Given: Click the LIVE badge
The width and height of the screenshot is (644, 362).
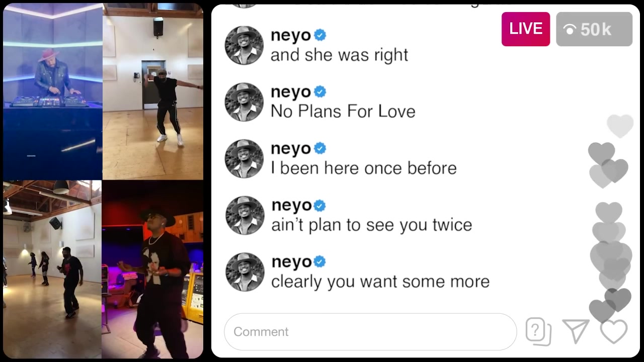Looking at the screenshot, I should [x=526, y=29].
